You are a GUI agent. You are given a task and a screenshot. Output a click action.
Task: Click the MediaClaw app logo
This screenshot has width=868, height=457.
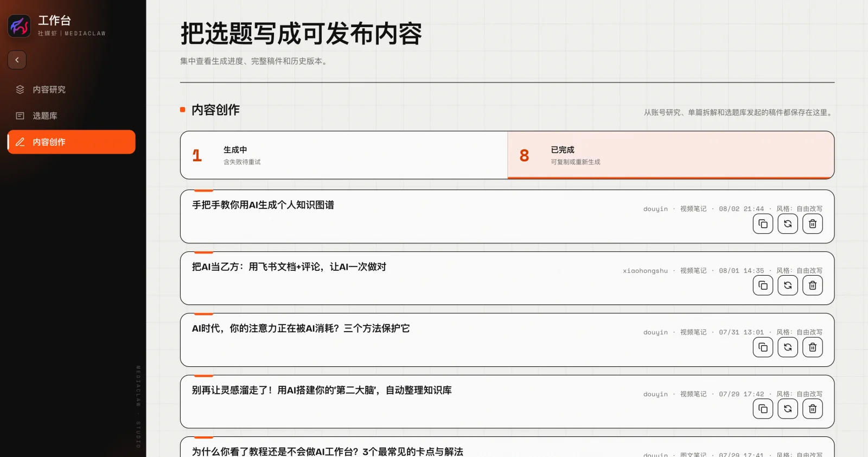[19, 26]
